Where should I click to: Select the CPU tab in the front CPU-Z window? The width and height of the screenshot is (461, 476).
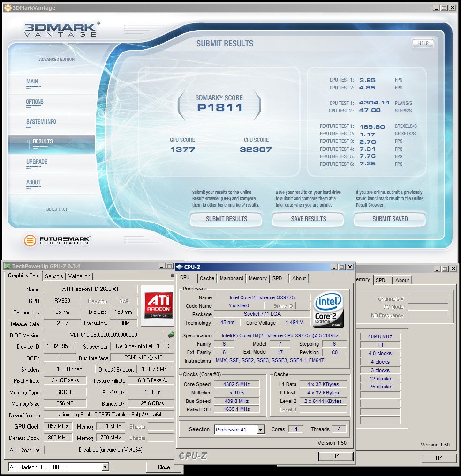click(x=185, y=277)
